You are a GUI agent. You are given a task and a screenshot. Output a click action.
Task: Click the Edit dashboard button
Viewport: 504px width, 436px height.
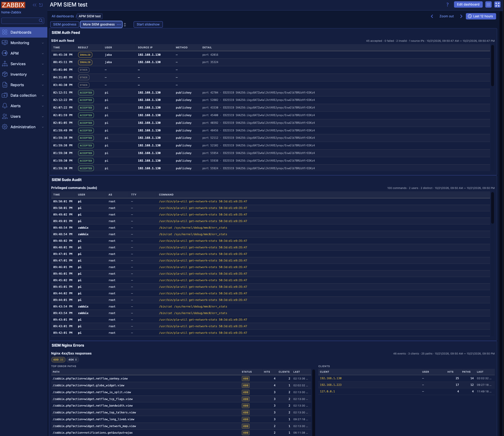coord(468,4)
